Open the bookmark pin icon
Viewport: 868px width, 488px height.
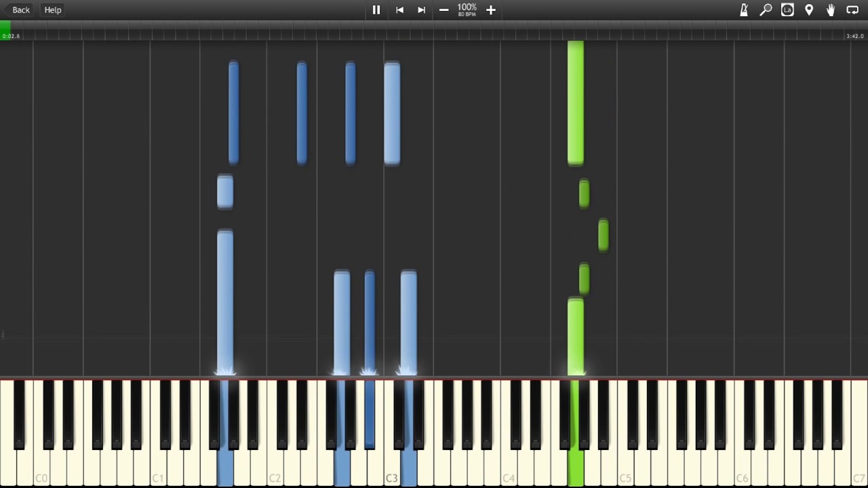[809, 9]
